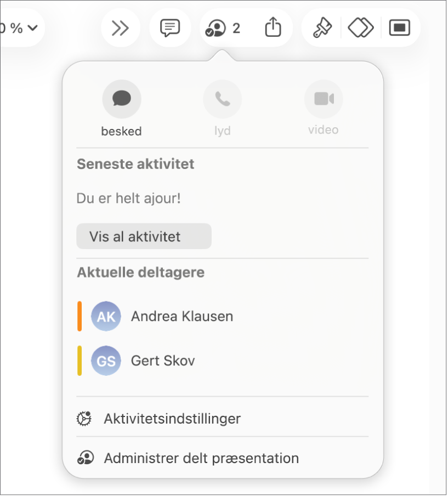Click the gear icon beside Aktivitetsindstillinger
Screen dimensions: 448x496
[84, 419]
